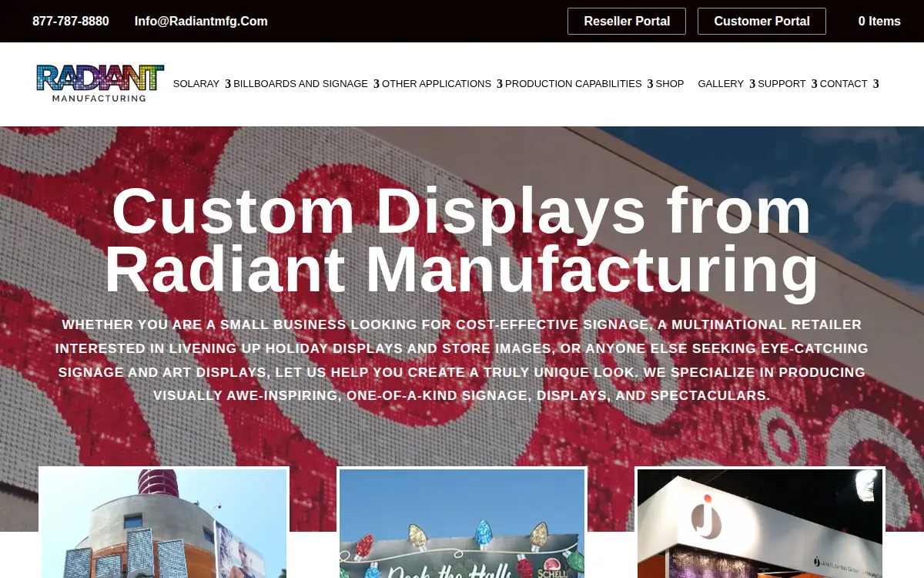Click the Reseller Portal button
The height and width of the screenshot is (578, 924).
[x=627, y=22]
